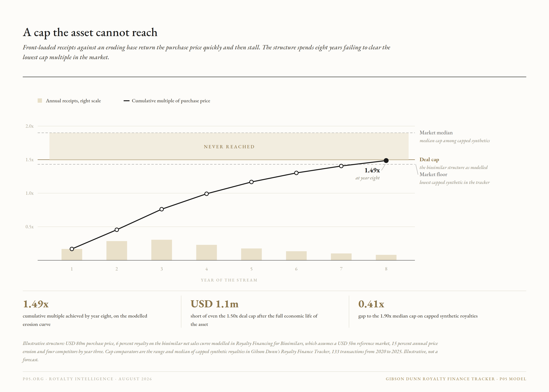Image resolution: width=549 pixels, height=392 pixels.
Task: Click the year three annual receipts bar
Action: [x=162, y=250]
